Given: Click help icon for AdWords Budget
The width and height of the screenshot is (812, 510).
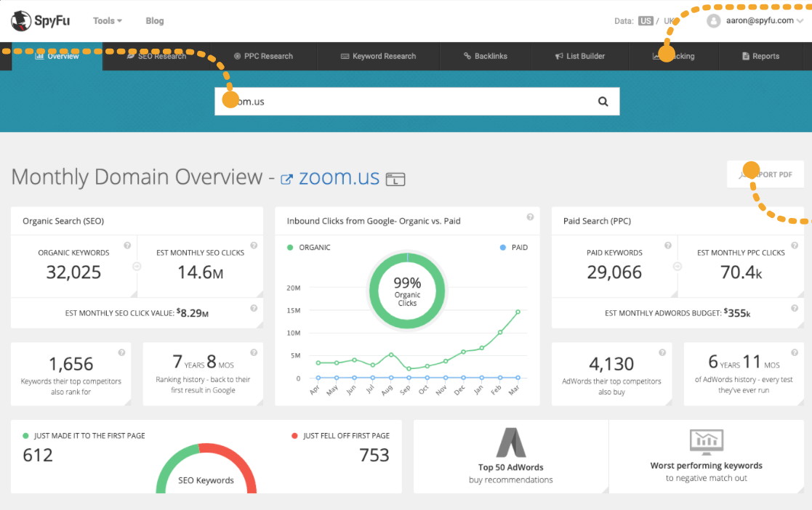Looking at the screenshot, I should tap(795, 308).
